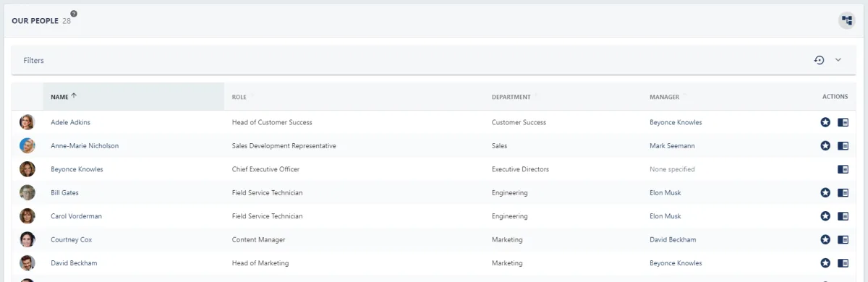Reset filters with the history icon
Image resolution: width=868 pixels, height=282 pixels.
(820, 60)
